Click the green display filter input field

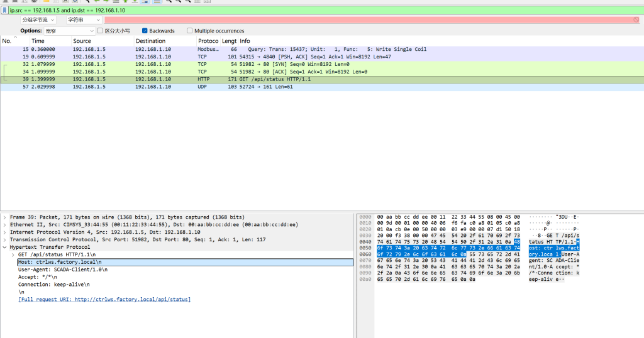point(314,11)
